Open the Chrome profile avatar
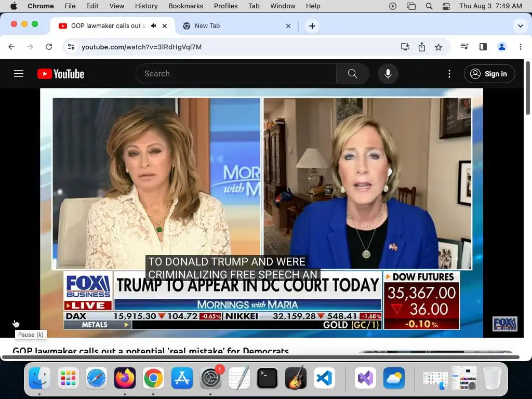The height and width of the screenshot is (399, 532). [x=502, y=47]
